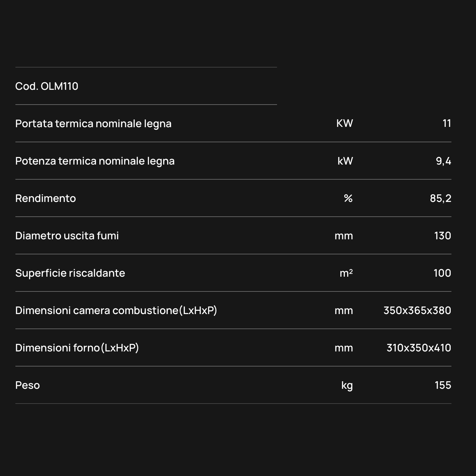The image size is (476, 476).
Task: Select the Portata termica nominale legna label
Action: [x=93, y=124]
